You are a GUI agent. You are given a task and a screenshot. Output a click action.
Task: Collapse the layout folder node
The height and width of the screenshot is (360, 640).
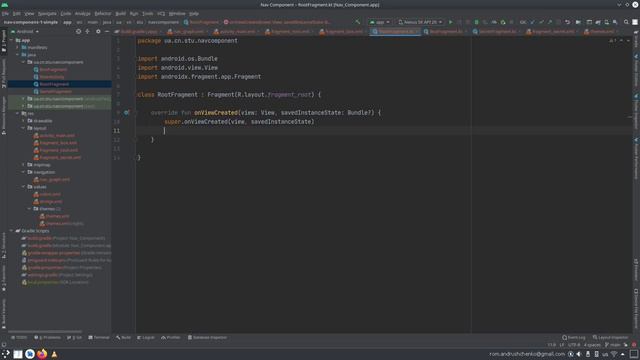pos(23,128)
